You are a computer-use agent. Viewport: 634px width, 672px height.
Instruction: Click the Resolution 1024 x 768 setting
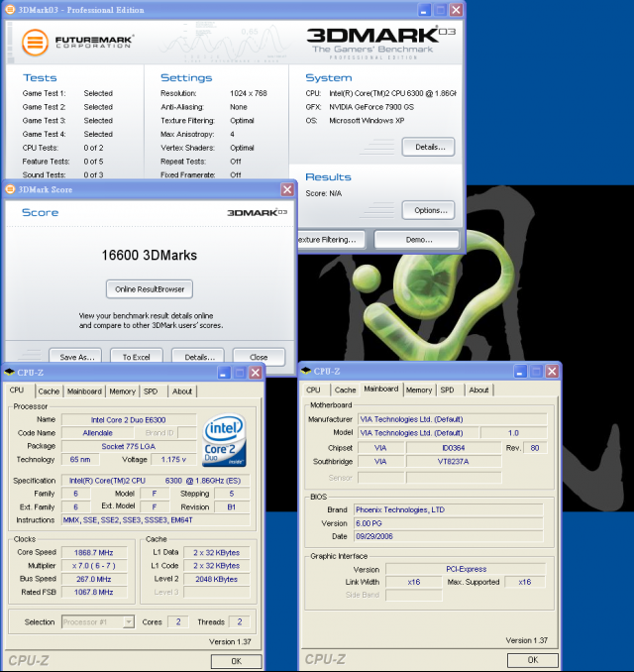[x=249, y=93]
